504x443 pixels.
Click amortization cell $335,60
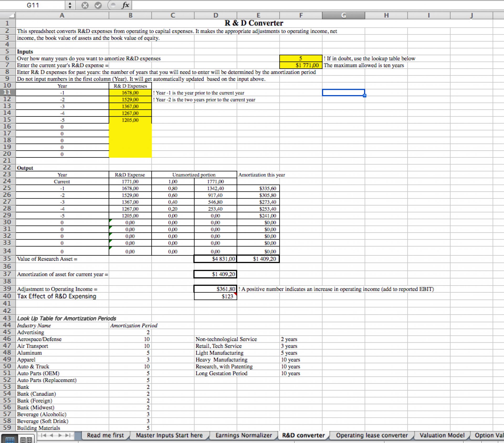point(258,188)
